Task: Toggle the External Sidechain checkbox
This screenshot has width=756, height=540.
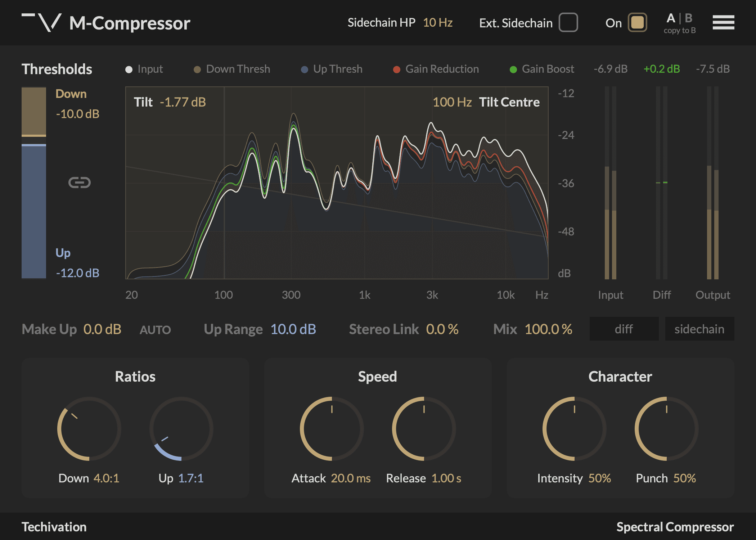Action: coord(567,21)
